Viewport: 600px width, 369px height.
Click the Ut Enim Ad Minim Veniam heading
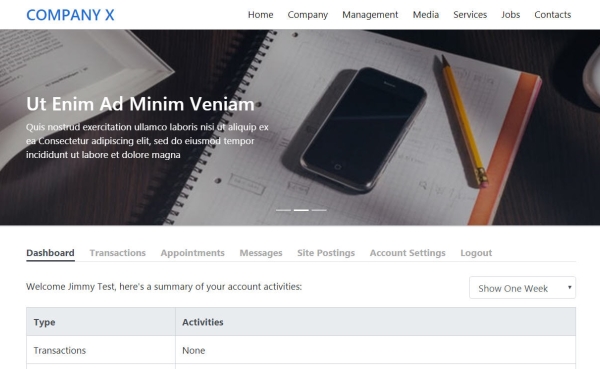(x=140, y=104)
